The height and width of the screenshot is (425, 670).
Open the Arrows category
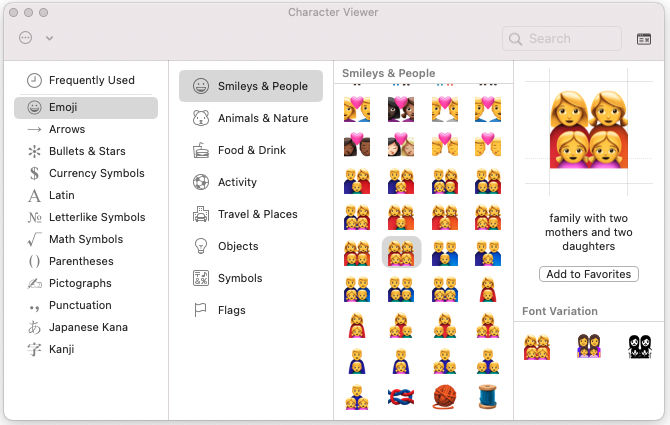(66, 129)
